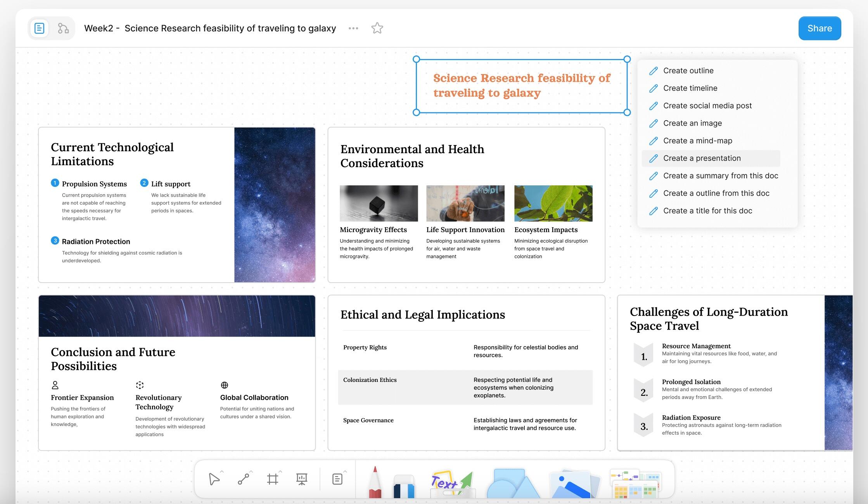868x504 pixels.
Task: Pick the red pencil drawing tool
Action: pos(375,482)
